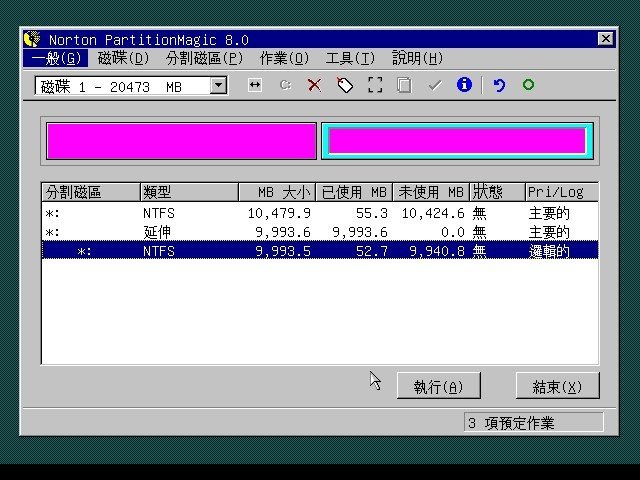Click the 類型 column header
The width and height of the screenshot is (640, 480).
tap(189, 192)
